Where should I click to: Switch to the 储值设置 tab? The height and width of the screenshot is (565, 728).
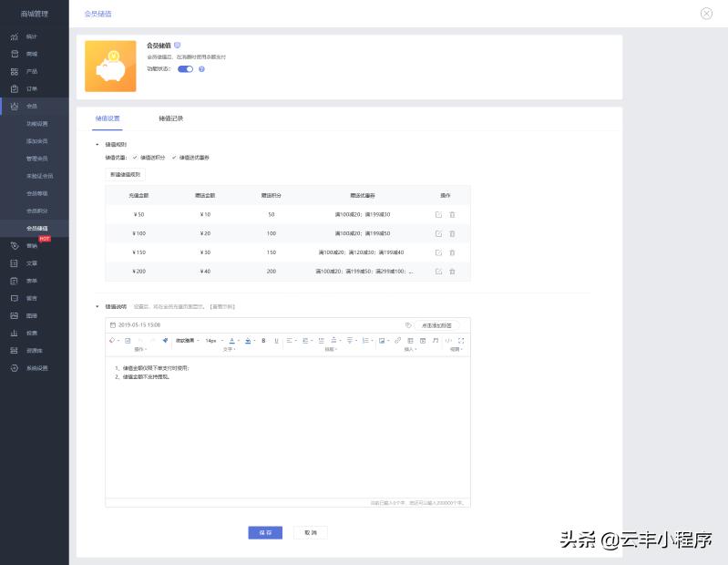(x=108, y=118)
